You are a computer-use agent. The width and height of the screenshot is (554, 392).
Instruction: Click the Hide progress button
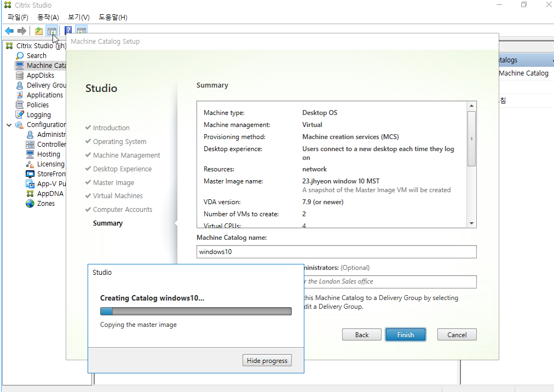coord(267,361)
